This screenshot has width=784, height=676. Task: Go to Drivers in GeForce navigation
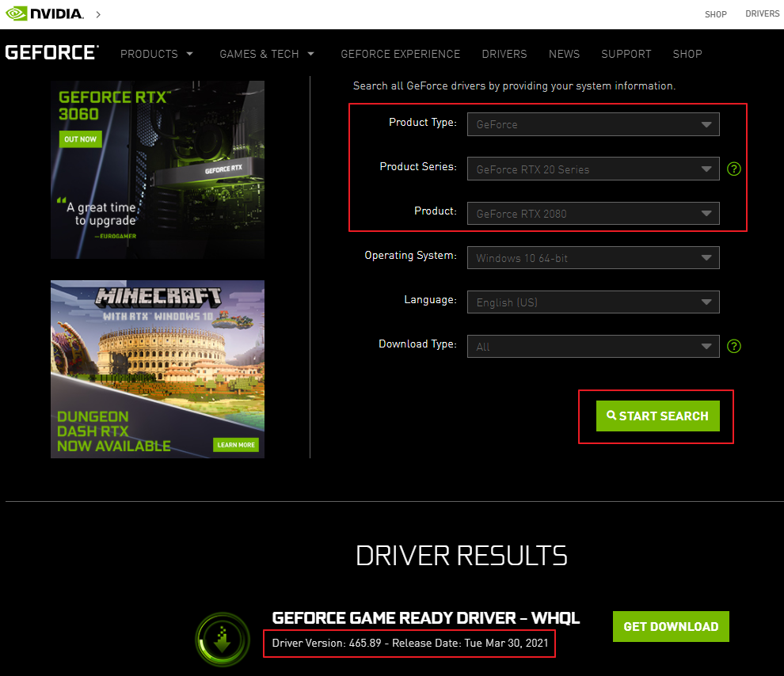tap(504, 54)
